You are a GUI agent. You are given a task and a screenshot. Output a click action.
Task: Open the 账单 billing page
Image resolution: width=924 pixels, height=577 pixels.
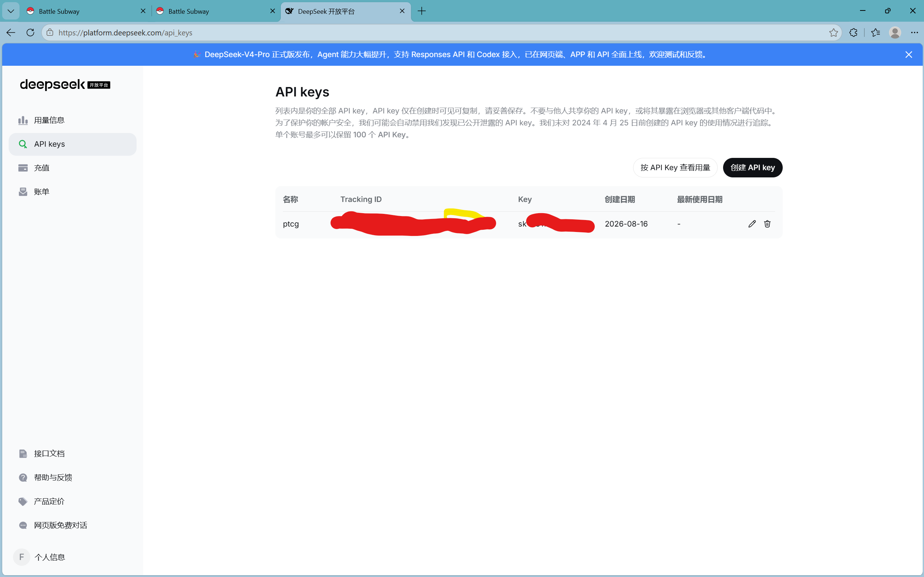pyautogui.click(x=73, y=192)
